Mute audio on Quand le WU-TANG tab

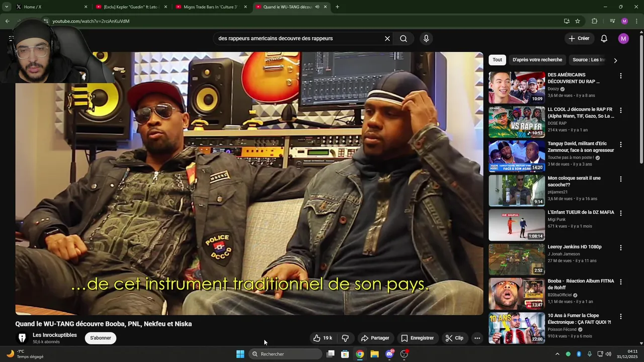point(317,7)
